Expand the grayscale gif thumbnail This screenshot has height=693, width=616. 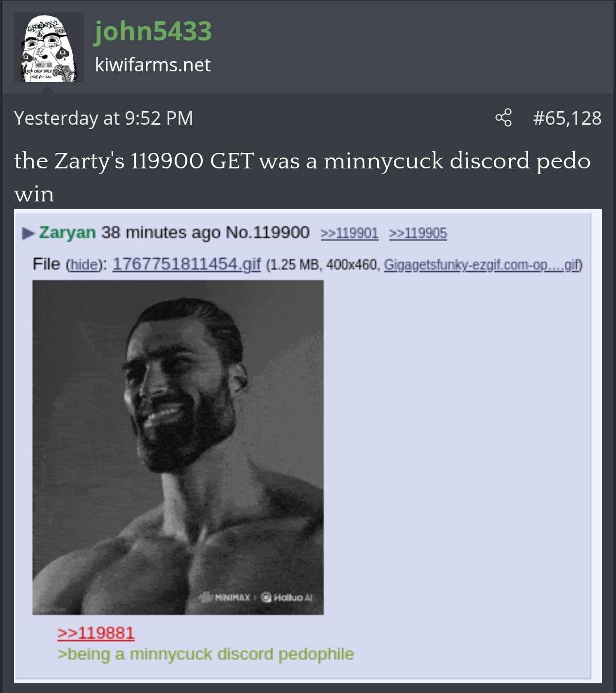click(x=178, y=447)
